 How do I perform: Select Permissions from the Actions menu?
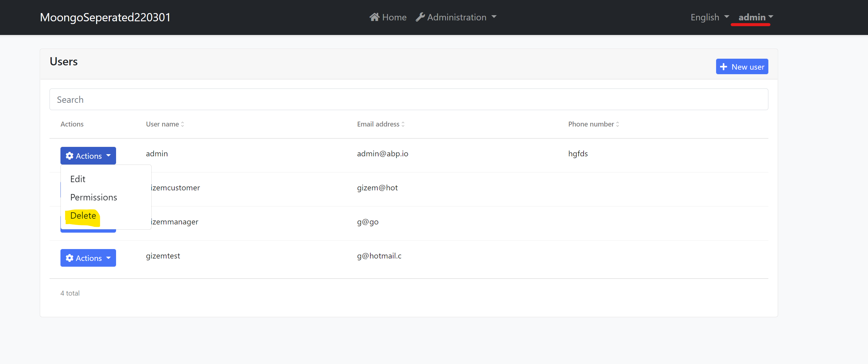pos(93,197)
